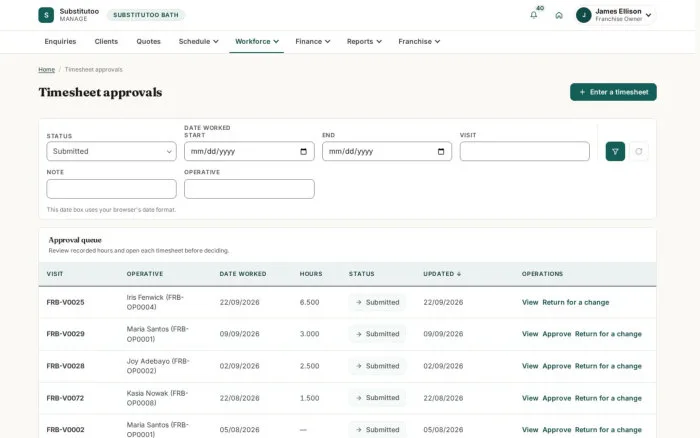
Task: Click the Timesheet approvals page heading
Action: [x=100, y=92]
